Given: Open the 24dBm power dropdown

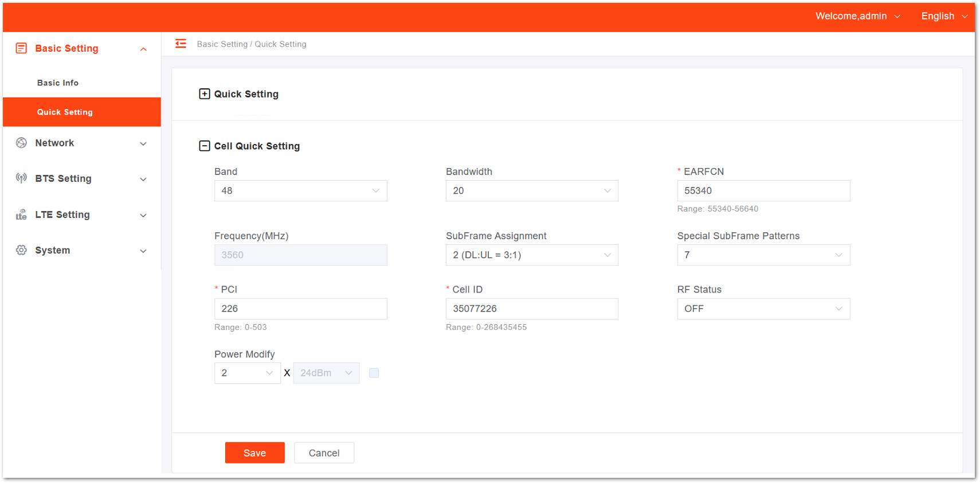Looking at the screenshot, I should [326, 373].
